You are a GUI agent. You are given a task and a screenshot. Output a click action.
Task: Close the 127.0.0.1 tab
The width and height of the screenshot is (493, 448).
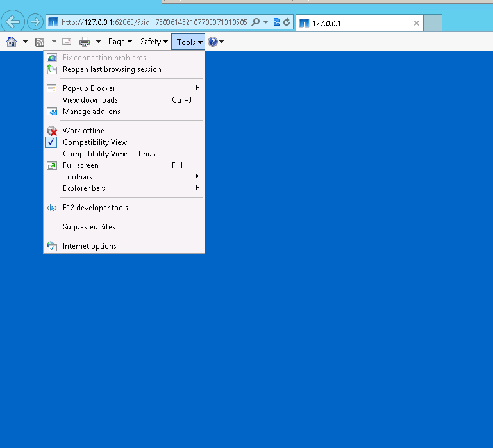(417, 23)
